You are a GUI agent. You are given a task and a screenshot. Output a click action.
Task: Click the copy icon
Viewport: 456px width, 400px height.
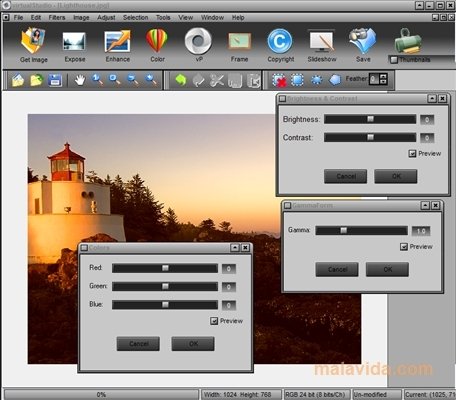pyautogui.click(x=235, y=81)
